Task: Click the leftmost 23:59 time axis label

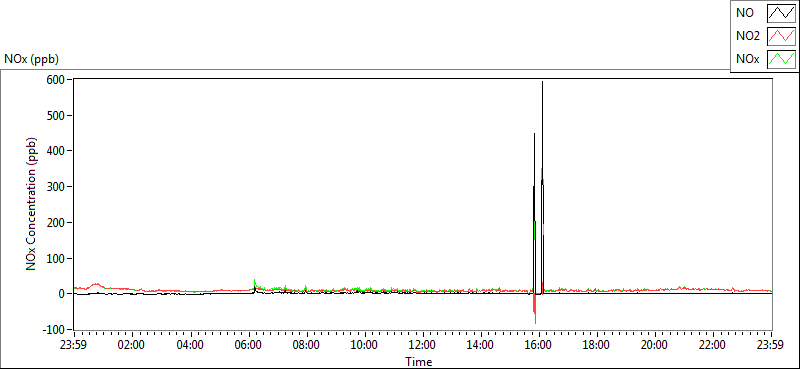Action: [x=74, y=344]
